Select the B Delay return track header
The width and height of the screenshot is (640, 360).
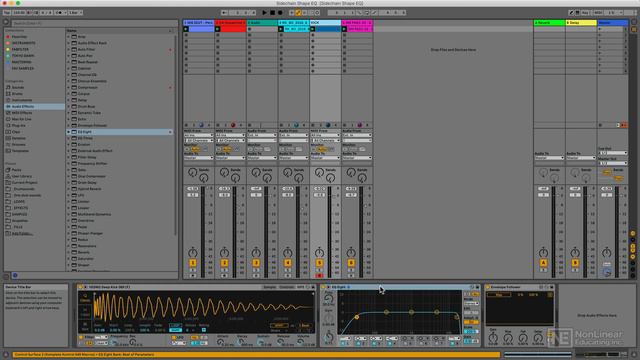[581, 23]
